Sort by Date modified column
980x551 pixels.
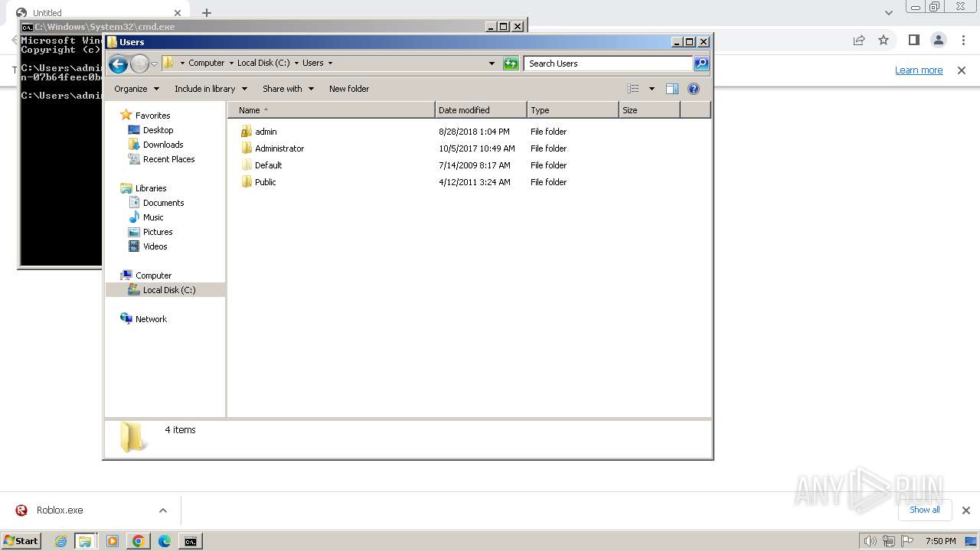click(x=481, y=110)
